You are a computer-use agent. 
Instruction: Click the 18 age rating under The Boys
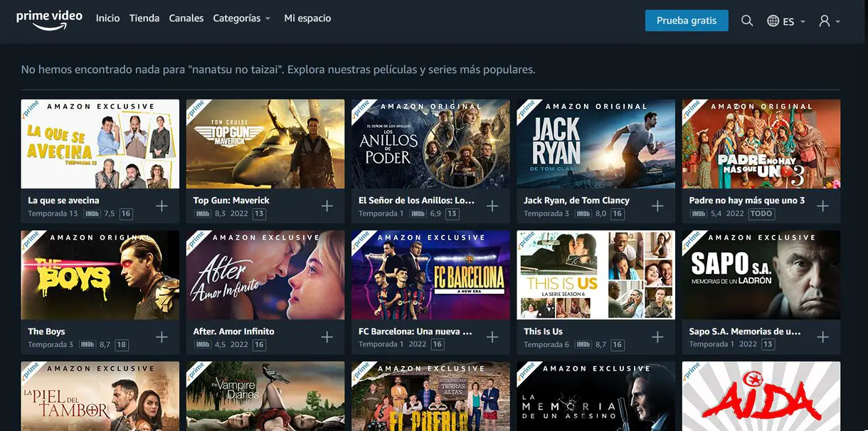point(122,344)
